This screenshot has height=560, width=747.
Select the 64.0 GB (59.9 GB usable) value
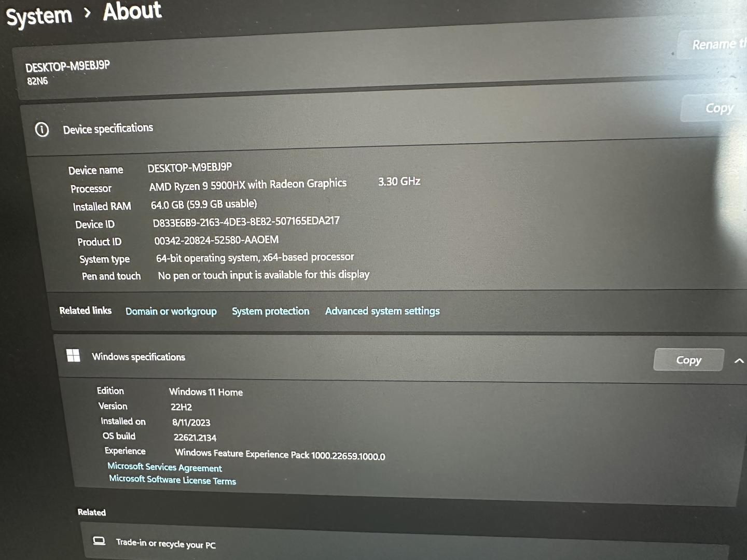(x=204, y=204)
